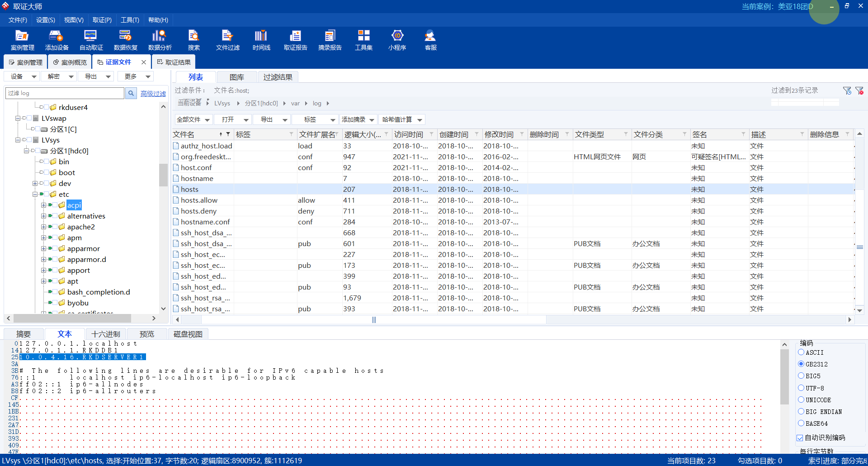Image resolution: width=868 pixels, height=466 pixels.
Task: Start 自动取证 from the toolbar
Action: (91, 40)
